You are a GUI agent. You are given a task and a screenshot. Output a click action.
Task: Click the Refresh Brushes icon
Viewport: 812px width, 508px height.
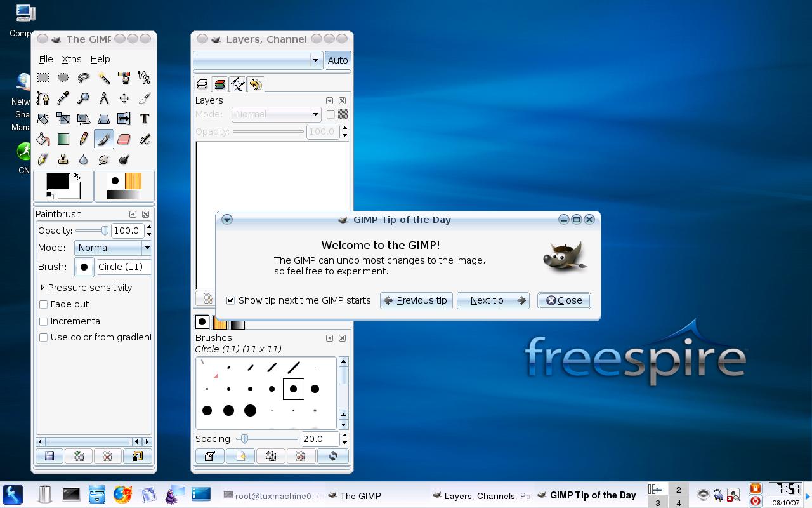point(332,456)
